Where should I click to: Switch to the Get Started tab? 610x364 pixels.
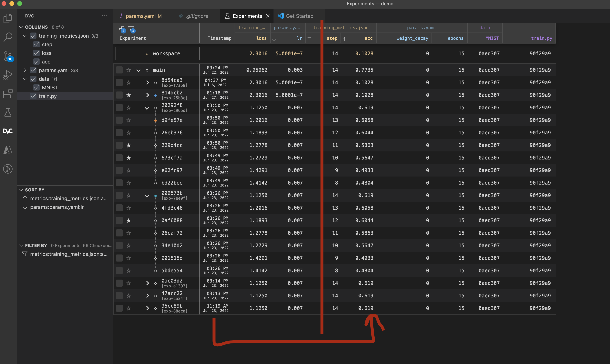click(299, 16)
